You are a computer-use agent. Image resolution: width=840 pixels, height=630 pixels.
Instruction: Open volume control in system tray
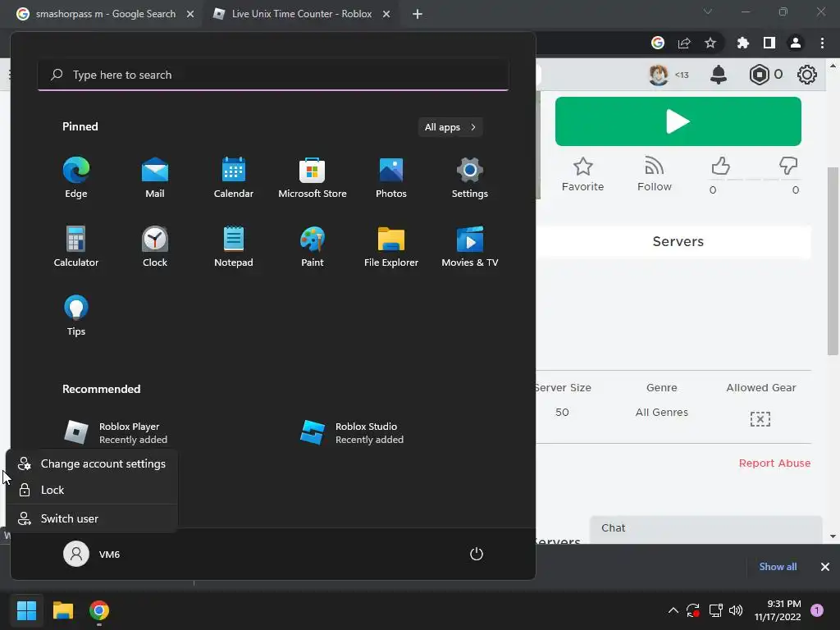[x=736, y=610]
